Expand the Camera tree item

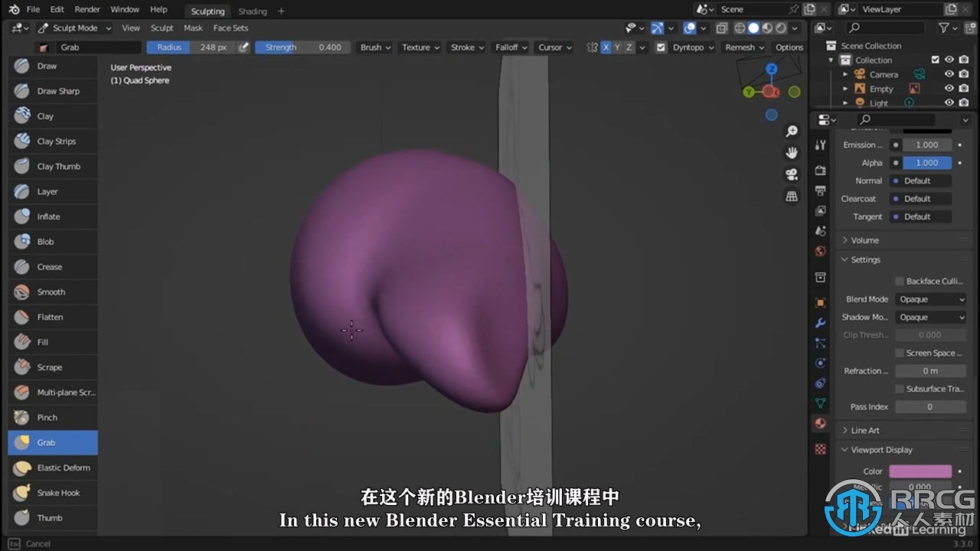[x=845, y=74]
